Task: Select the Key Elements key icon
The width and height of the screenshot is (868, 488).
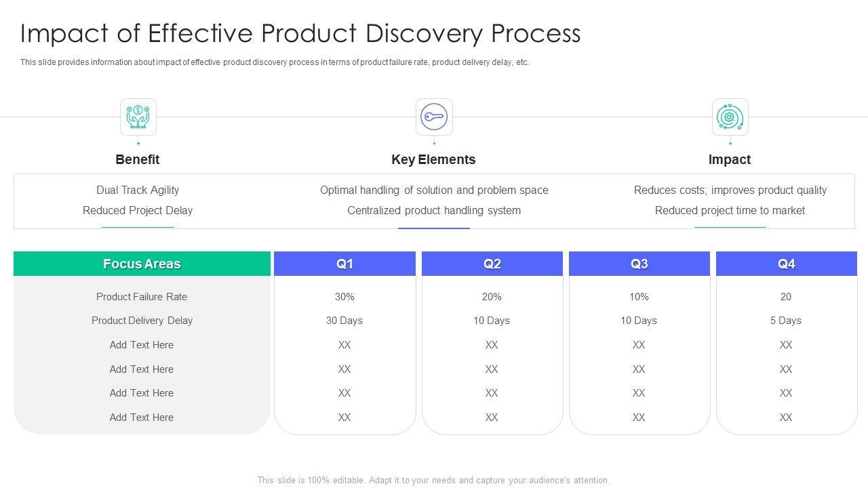Action: 434,117
